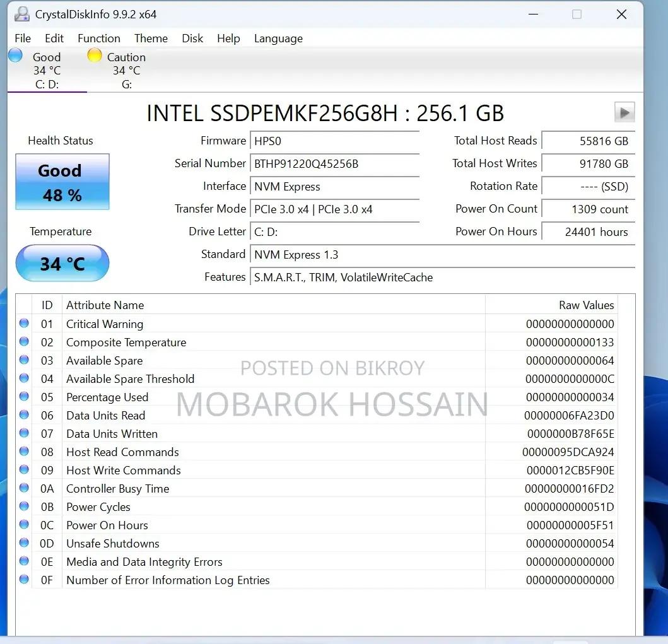Screen dimensions: 668x644
Task: Click the yellow Caution disk status orb
Action: (95, 56)
